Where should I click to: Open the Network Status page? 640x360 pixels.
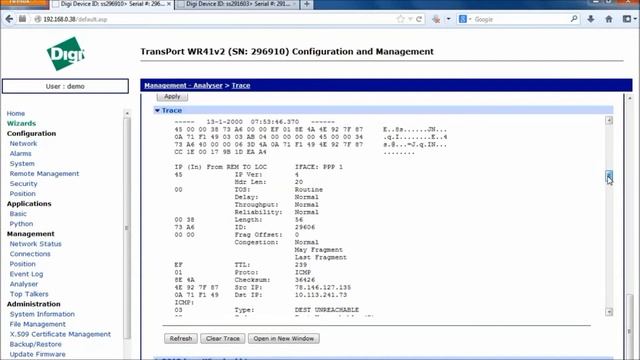[x=36, y=244]
